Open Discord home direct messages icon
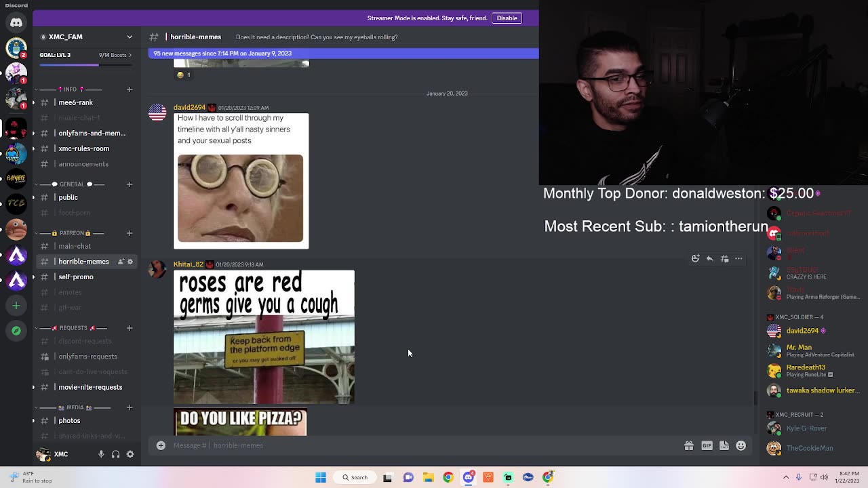 [x=16, y=22]
